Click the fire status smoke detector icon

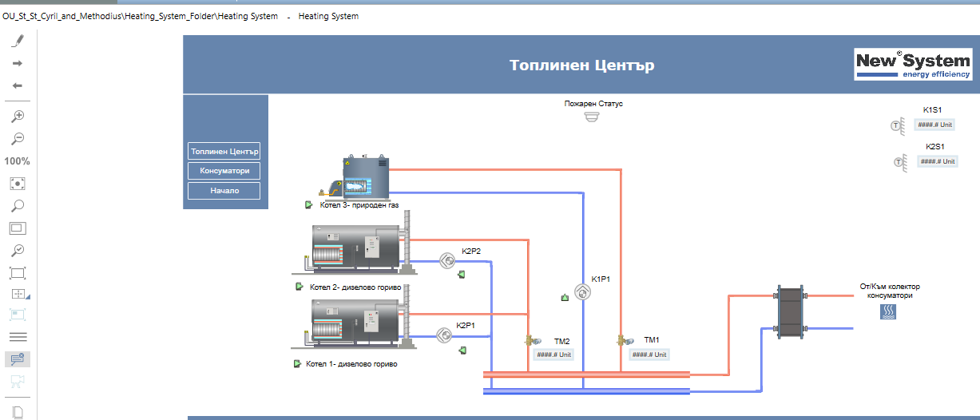pos(591,117)
